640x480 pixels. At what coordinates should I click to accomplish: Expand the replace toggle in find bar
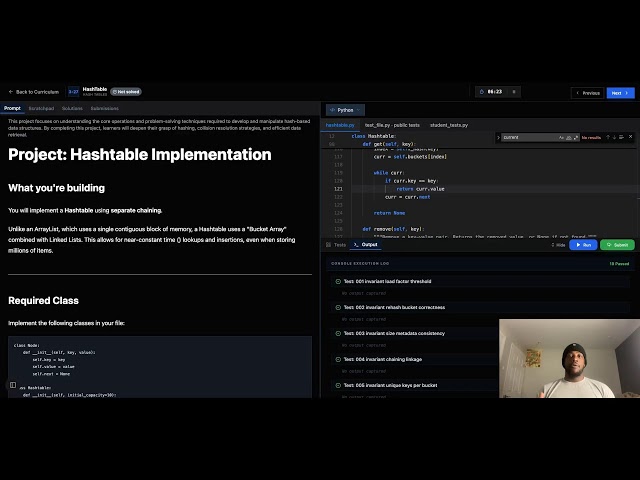click(x=498, y=138)
